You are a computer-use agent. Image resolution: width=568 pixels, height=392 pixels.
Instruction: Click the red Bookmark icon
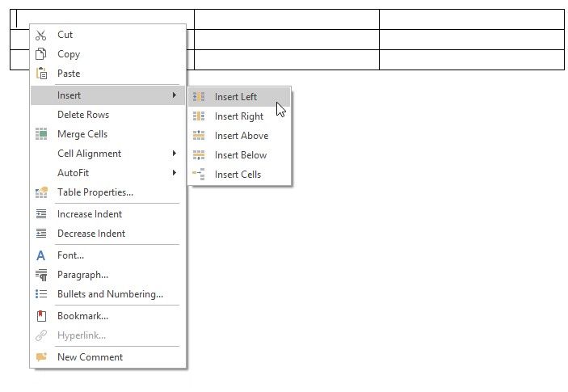(x=41, y=316)
